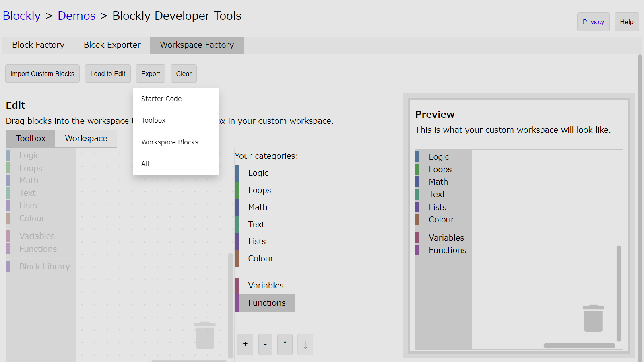Click the down arrow move button
Image resolution: width=644 pixels, height=362 pixels.
tap(305, 344)
